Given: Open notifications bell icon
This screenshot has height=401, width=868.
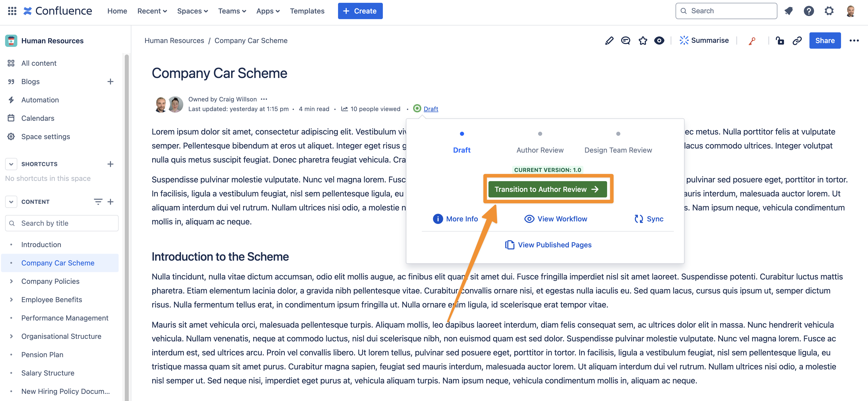Looking at the screenshot, I should point(789,11).
